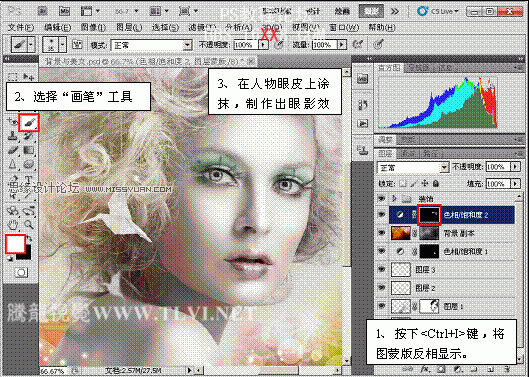529x377 pixels.
Task: Select the Brush tool in the toolbox
Action: pos(29,123)
